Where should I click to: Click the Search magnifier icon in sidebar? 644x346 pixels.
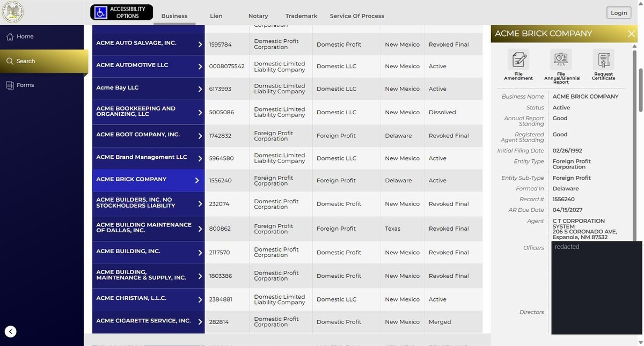click(x=10, y=61)
